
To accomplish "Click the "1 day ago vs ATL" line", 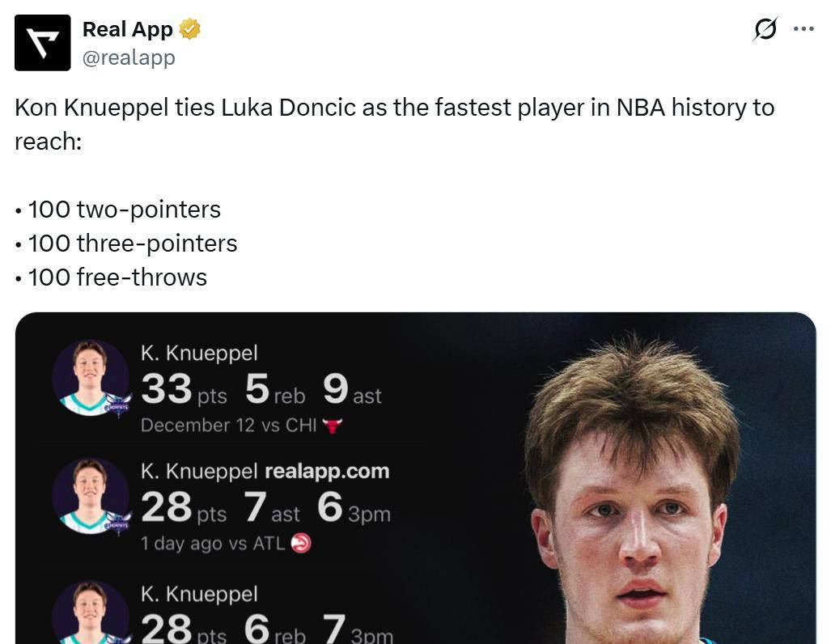I will 213,544.
